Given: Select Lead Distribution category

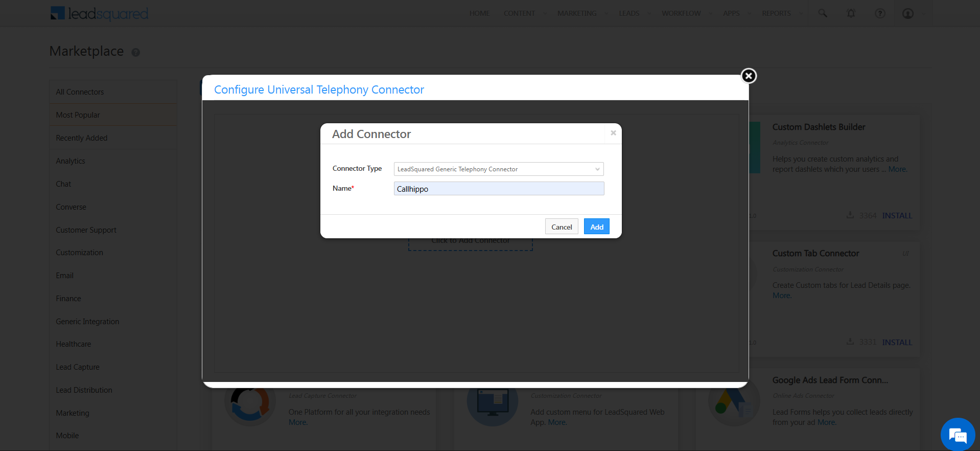Looking at the screenshot, I should [x=113, y=390].
